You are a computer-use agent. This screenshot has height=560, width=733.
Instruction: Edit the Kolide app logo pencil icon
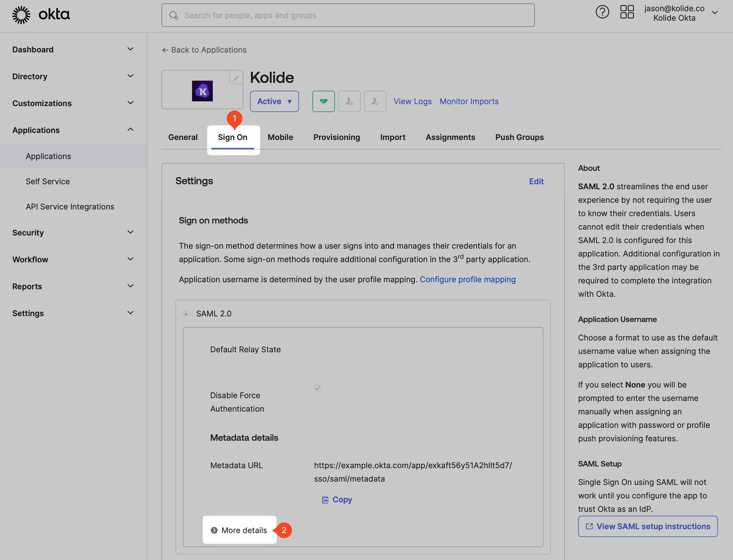pos(236,78)
